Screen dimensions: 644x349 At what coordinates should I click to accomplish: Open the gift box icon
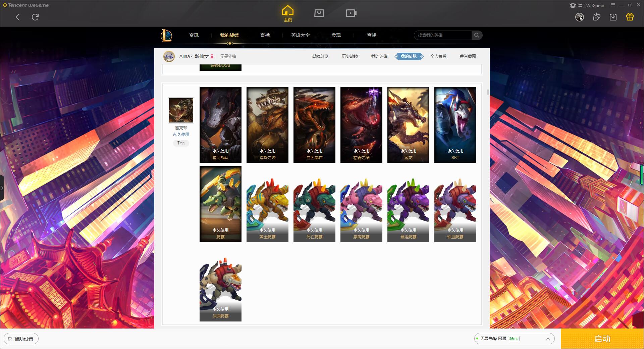tap(630, 17)
